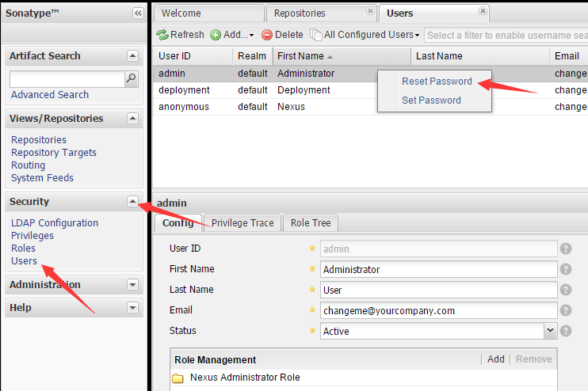This screenshot has width=588, height=391.
Task: Select the Users tab
Action: pos(434,13)
